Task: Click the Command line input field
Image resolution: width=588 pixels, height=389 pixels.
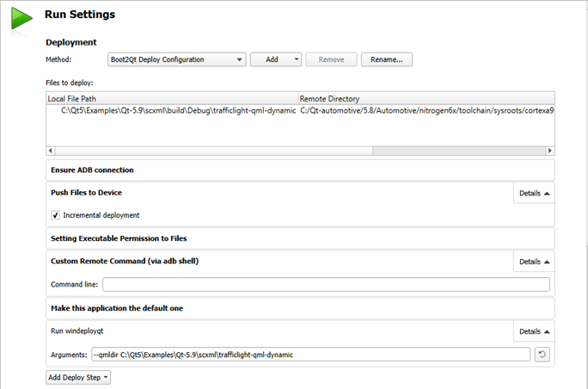Action: [x=326, y=284]
